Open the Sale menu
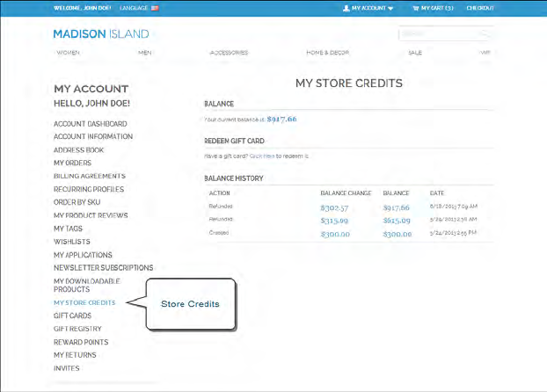 tap(415, 53)
